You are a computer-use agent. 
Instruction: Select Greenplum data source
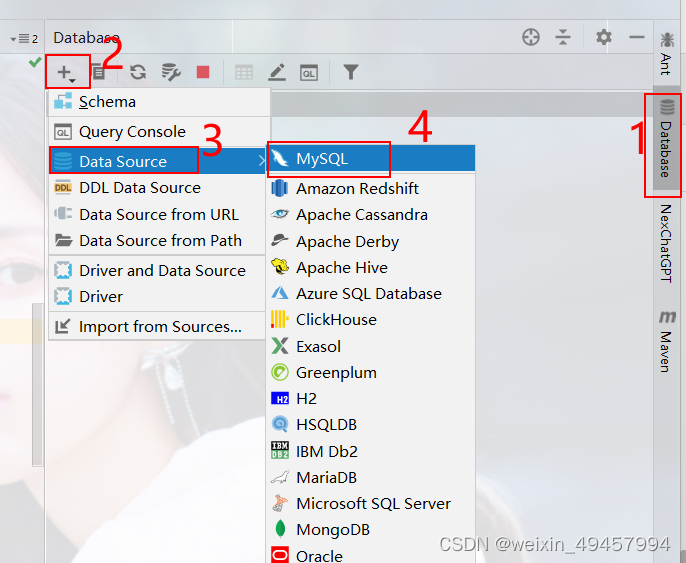click(x=371, y=373)
